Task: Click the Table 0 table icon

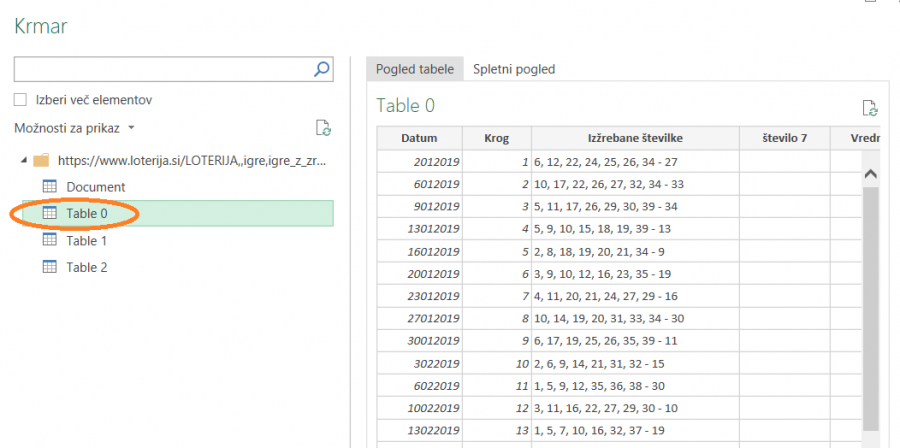Action: pyautogui.click(x=49, y=213)
